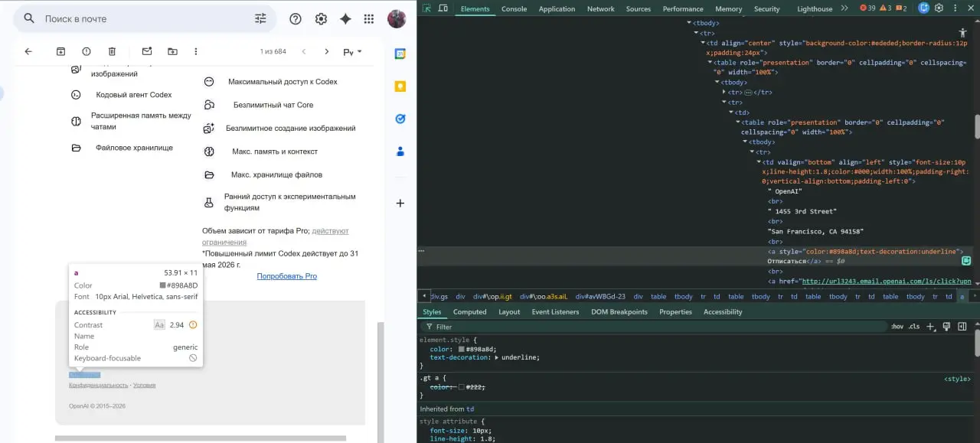Expand the hidden DevTools tabs chevron

pos(844,8)
